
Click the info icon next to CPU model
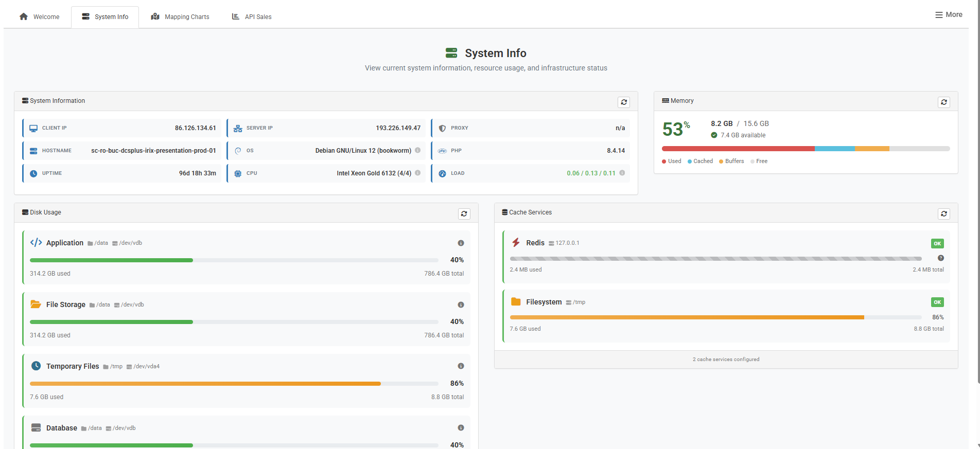(x=418, y=173)
